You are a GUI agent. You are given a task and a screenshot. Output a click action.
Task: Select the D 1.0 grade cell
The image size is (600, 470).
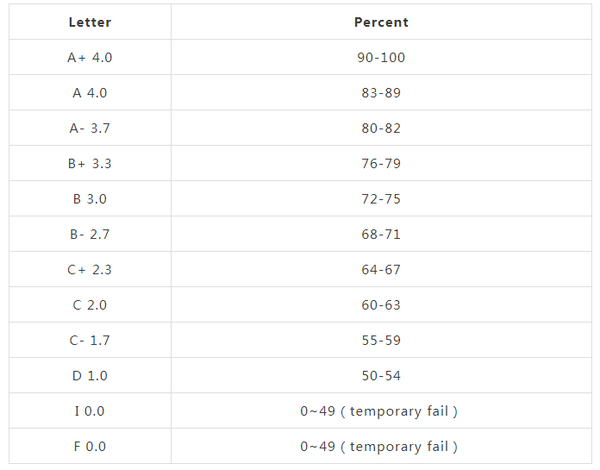pos(89,376)
